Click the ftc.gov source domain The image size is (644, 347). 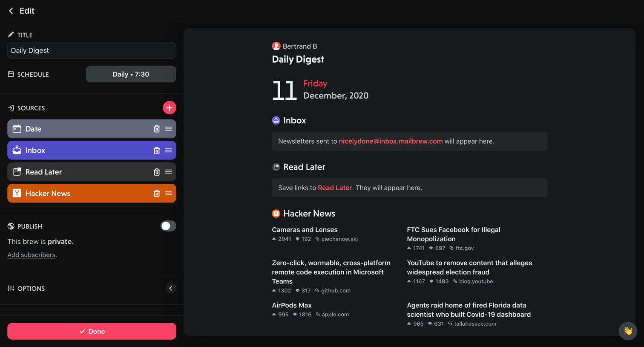coord(465,248)
